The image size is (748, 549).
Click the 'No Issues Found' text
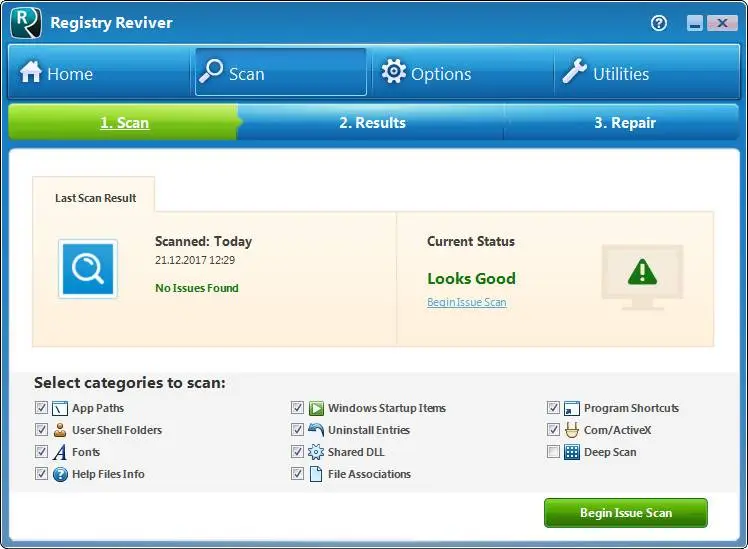click(x=197, y=288)
